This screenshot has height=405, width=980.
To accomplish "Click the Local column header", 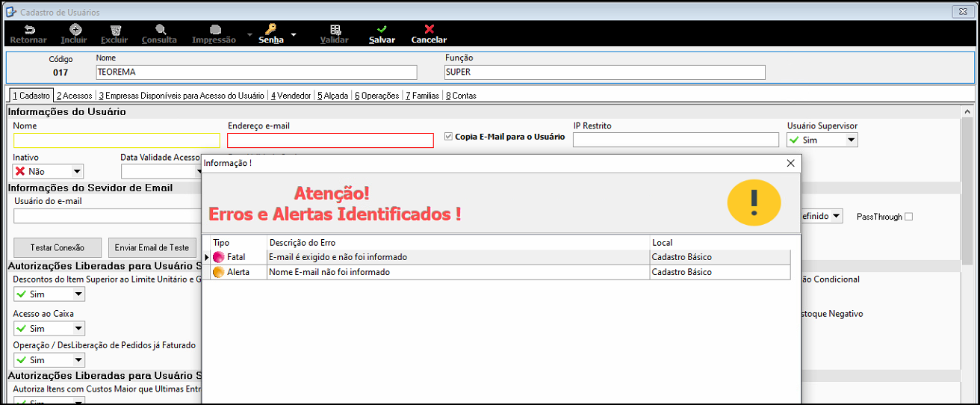I will [x=720, y=243].
